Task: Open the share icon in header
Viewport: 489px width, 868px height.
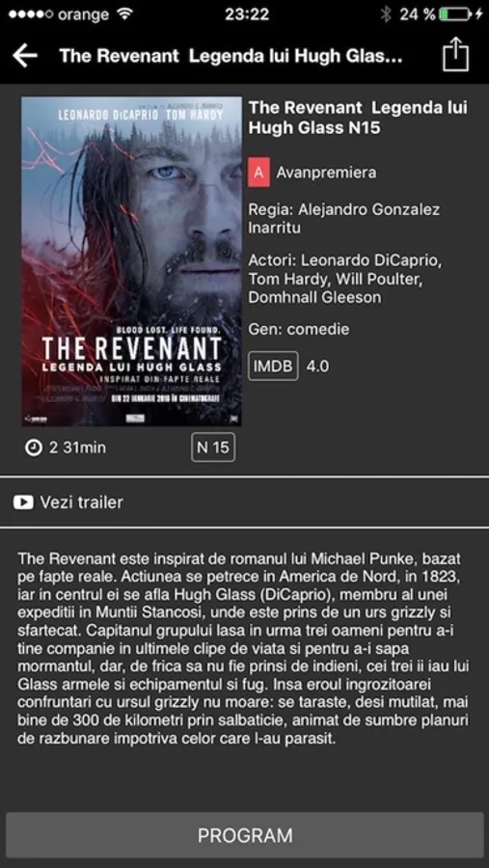Action: coord(455,54)
